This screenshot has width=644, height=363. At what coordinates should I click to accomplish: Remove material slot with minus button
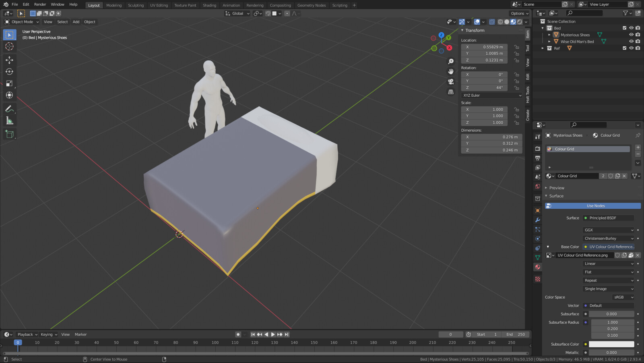tap(638, 154)
